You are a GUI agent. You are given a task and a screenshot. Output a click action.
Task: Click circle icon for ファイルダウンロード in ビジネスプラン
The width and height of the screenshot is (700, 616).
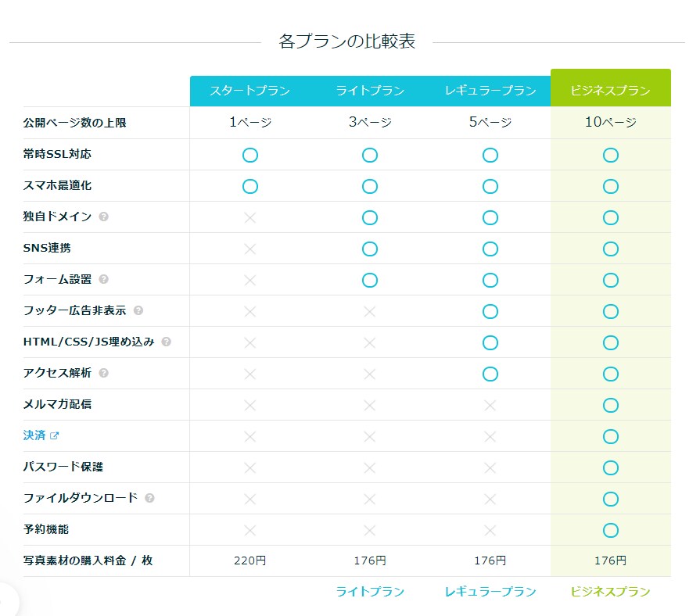coord(611,499)
